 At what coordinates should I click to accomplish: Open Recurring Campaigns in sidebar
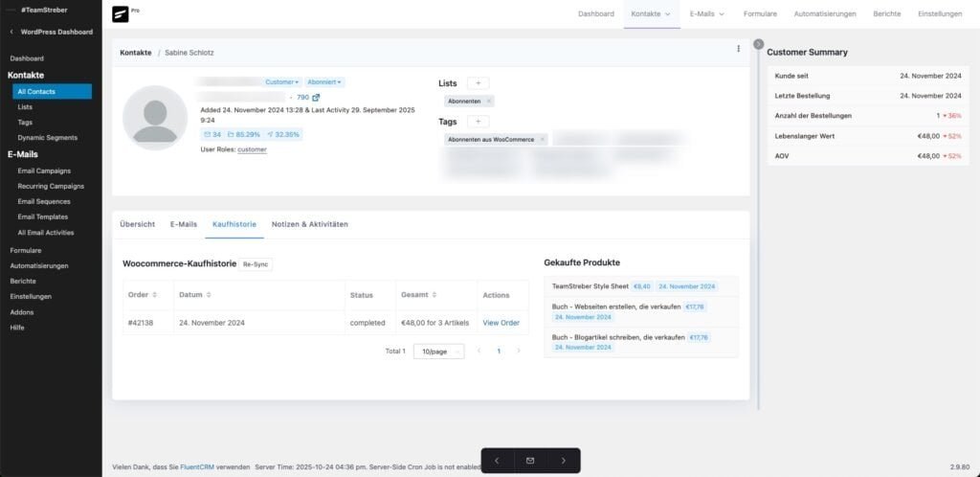click(51, 187)
